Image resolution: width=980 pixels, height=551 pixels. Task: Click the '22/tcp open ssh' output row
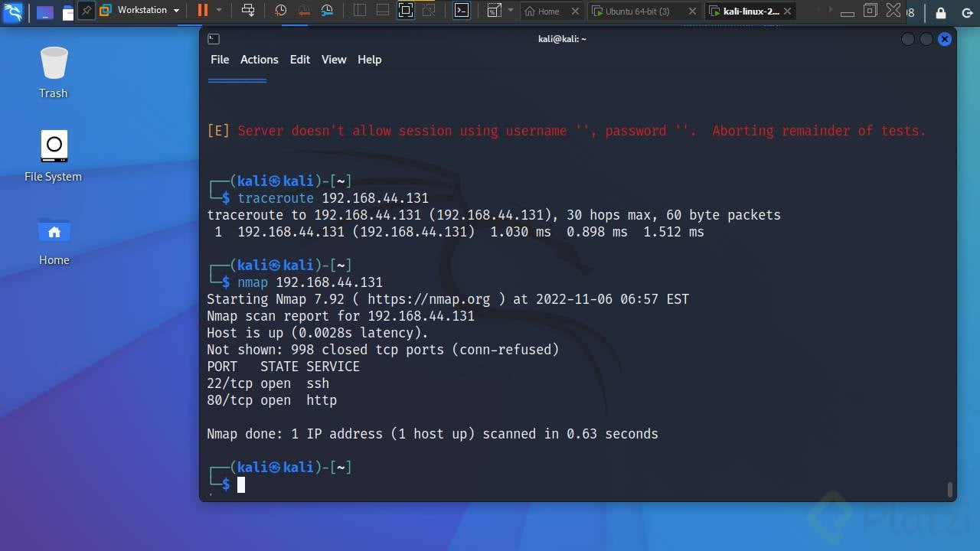(268, 383)
